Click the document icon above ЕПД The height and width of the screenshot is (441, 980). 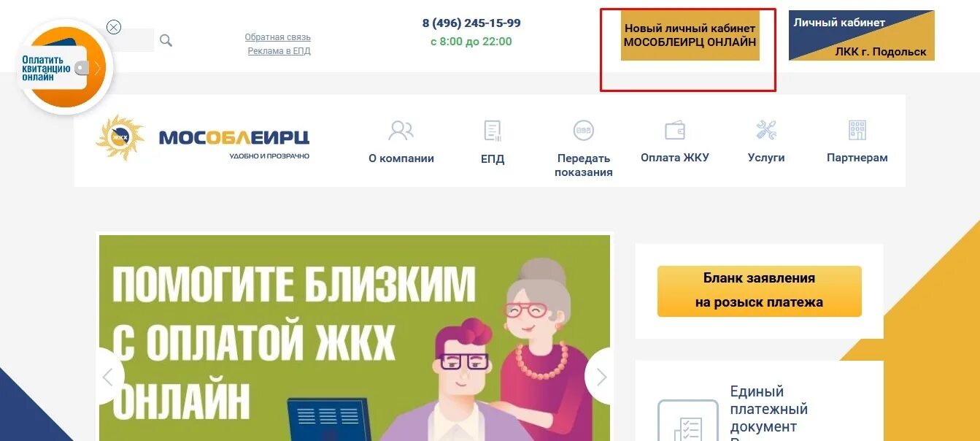click(x=493, y=131)
